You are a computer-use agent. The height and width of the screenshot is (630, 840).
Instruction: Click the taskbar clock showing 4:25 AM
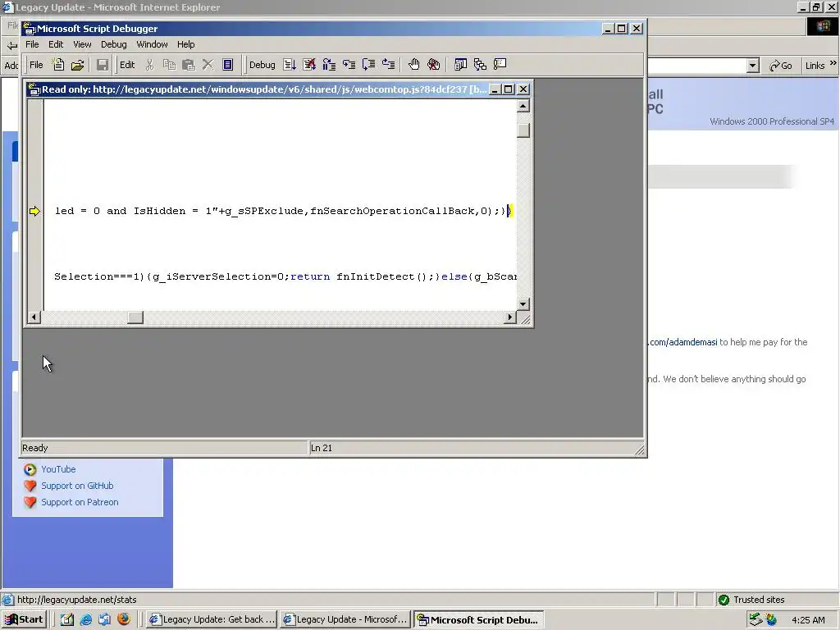(x=808, y=620)
